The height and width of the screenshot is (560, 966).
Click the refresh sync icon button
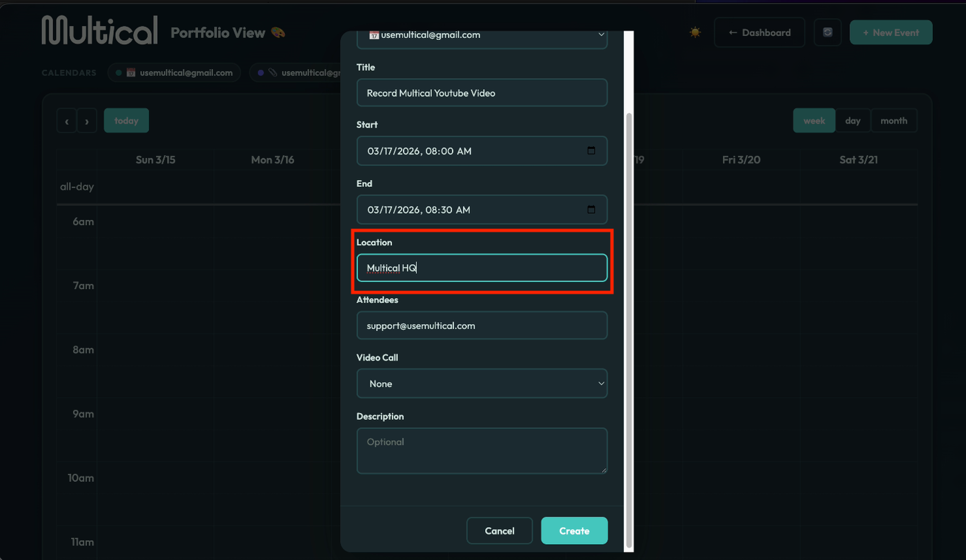(x=827, y=32)
